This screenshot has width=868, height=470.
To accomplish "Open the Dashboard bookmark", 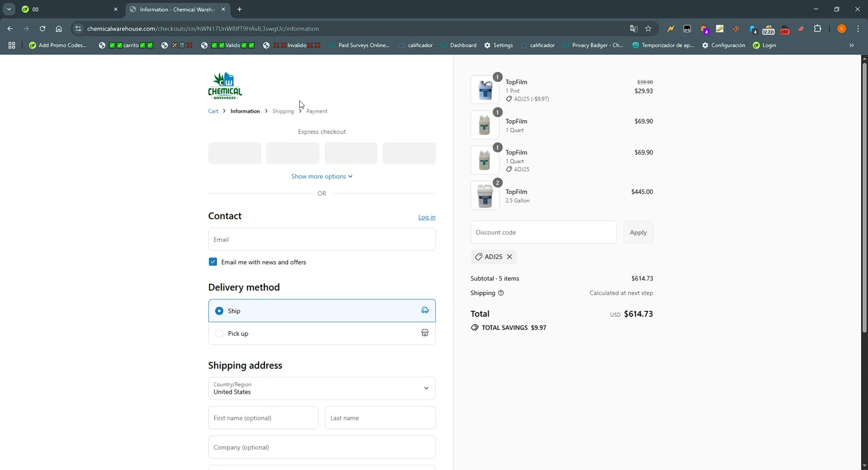I will [x=458, y=45].
